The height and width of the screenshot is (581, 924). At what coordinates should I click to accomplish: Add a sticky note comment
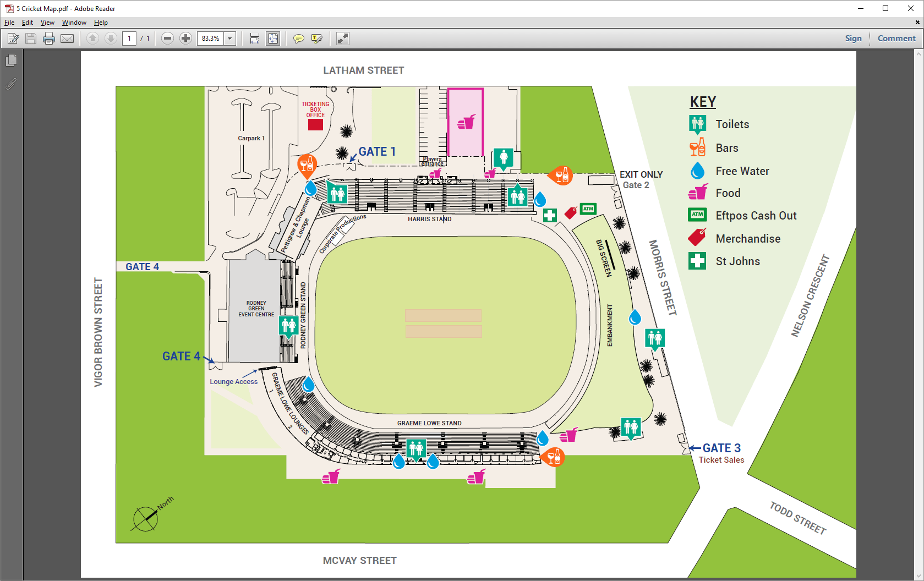pyautogui.click(x=298, y=39)
